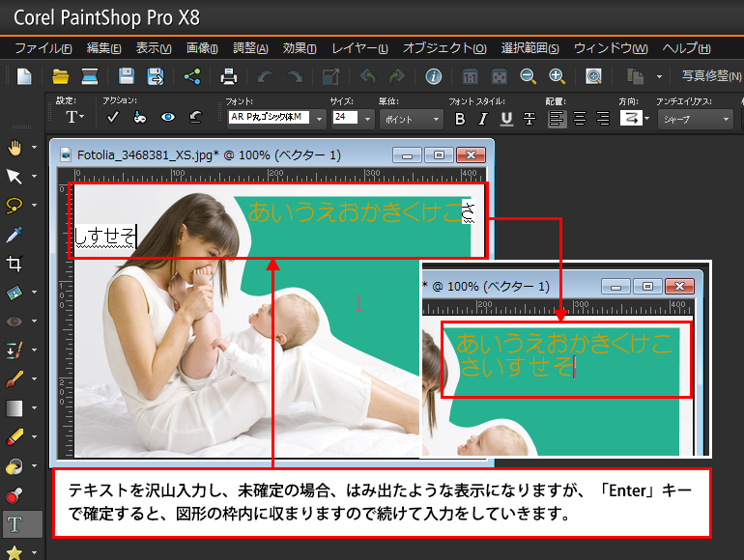Open the ウィンドウ menu
Image resolution: width=744 pixels, height=560 pixels.
tap(611, 48)
